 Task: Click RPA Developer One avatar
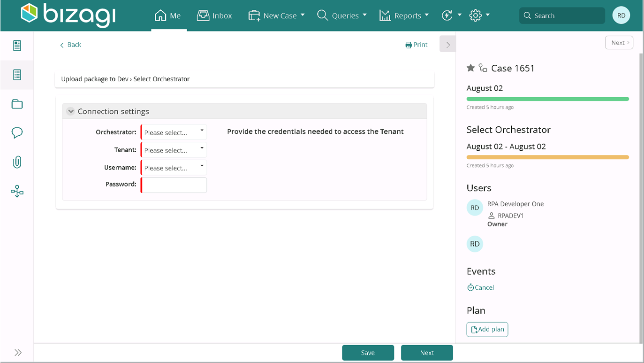[475, 208]
